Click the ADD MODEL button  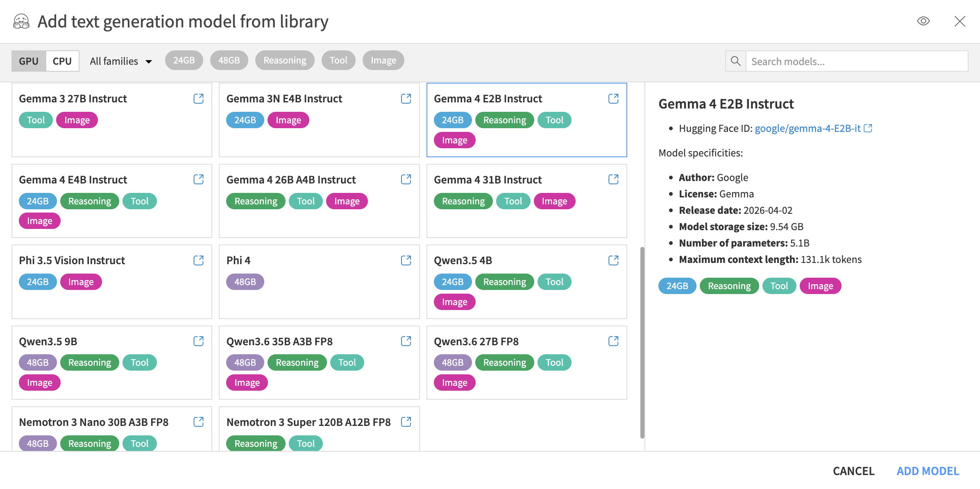click(928, 471)
